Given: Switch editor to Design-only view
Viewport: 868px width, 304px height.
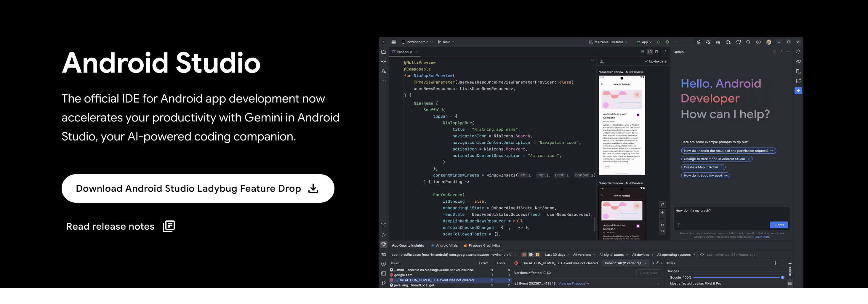Looking at the screenshot, I should pos(657,52).
